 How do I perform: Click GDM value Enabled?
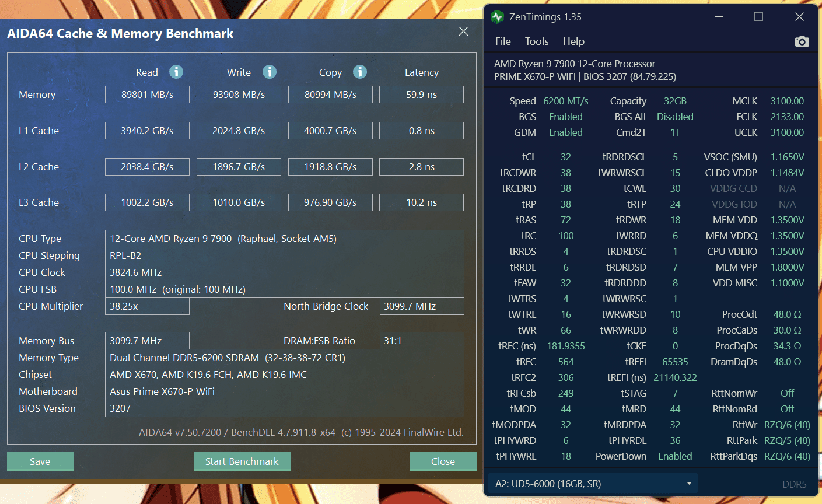tap(566, 132)
